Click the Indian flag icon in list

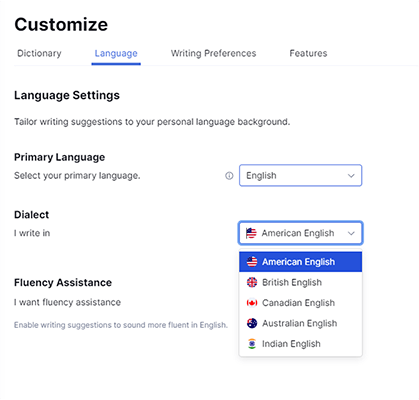point(252,344)
